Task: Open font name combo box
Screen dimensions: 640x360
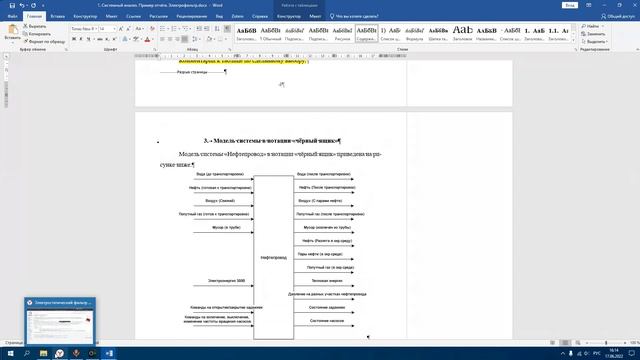Action: click(x=84, y=29)
